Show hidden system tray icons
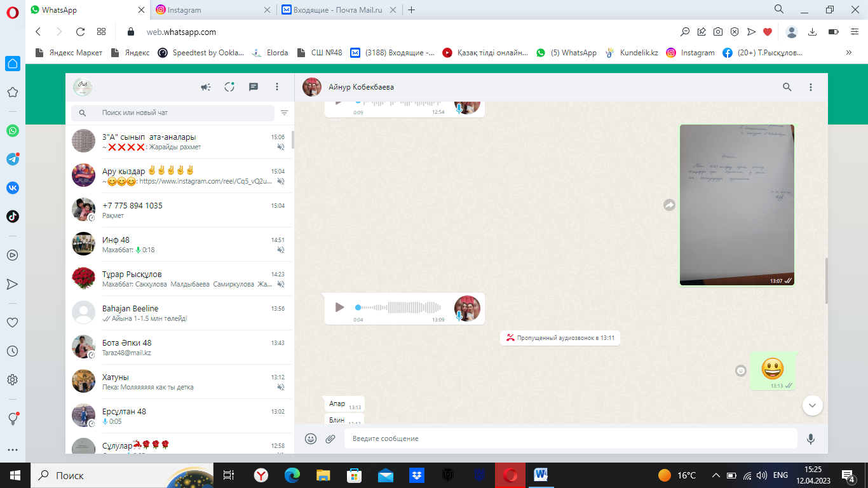 tap(715, 475)
